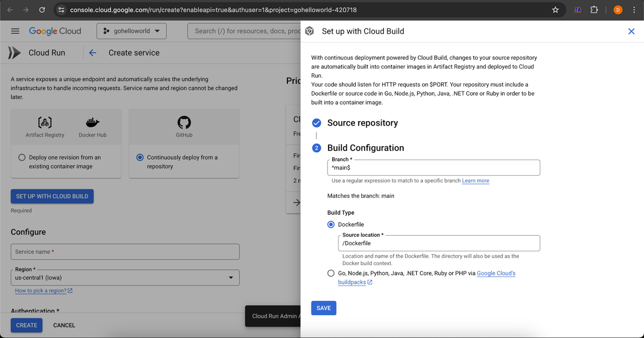Click the Docker Hub whale icon
Image resolution: width=644 pixels, height=338 pixels.
tap(93, 123)
